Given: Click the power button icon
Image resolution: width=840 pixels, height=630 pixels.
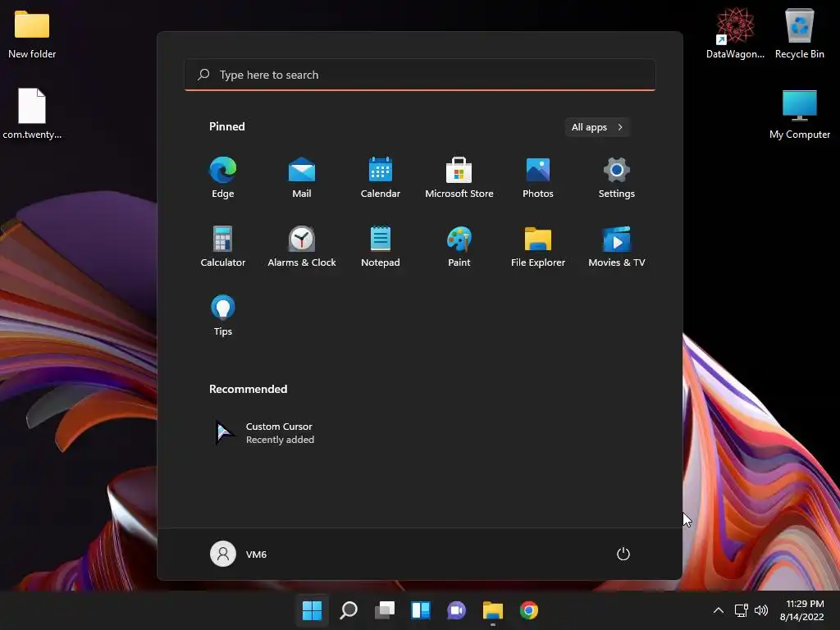Looking at the screenshot, I should coord(623,554).
